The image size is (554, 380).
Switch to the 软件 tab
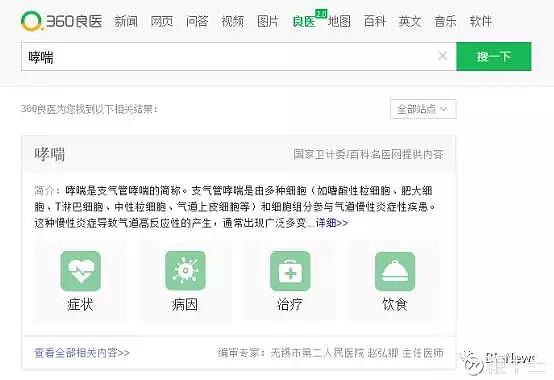481,22
